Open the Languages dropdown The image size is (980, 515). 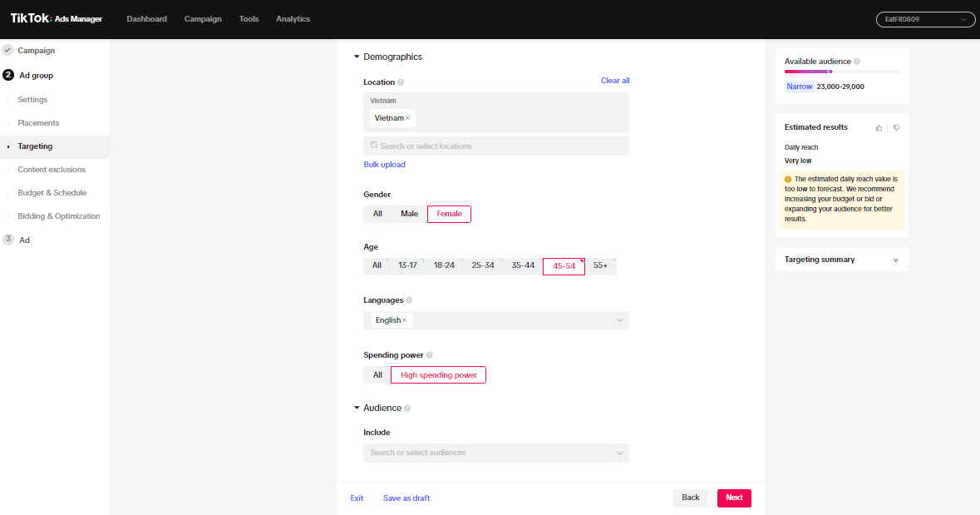[496, 320]
